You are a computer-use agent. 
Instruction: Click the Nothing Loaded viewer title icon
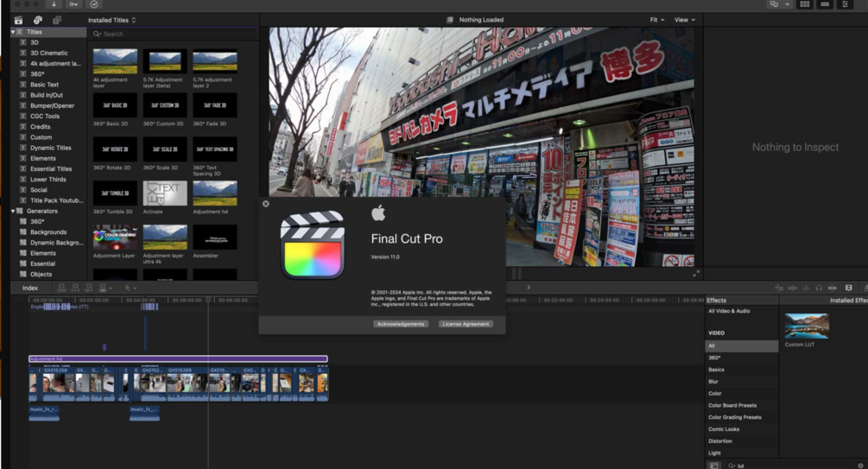[x=450, y=20]
